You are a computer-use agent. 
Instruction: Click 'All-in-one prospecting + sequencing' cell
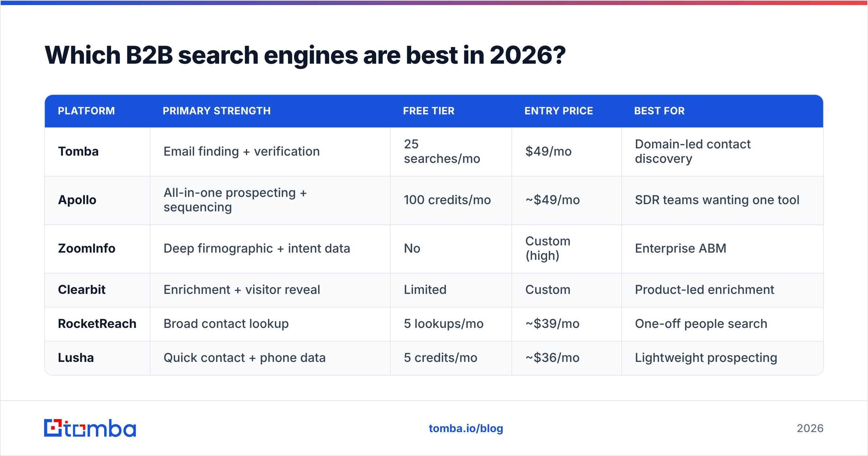(270, 200)
